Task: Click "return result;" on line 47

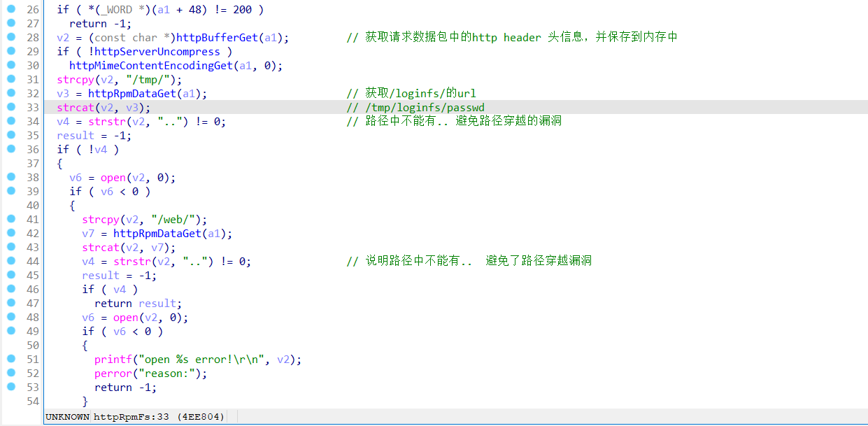Action: [138, 303]
